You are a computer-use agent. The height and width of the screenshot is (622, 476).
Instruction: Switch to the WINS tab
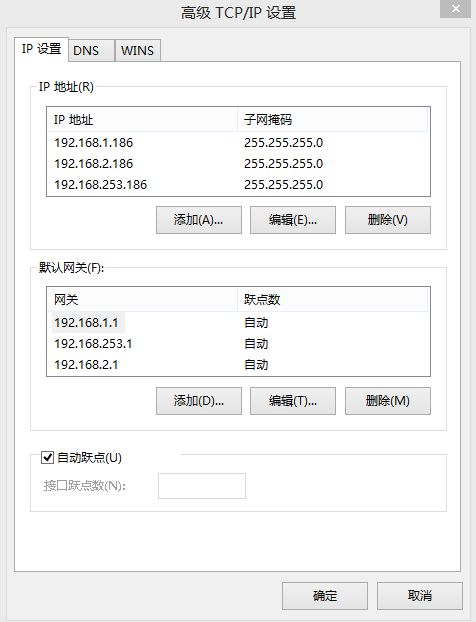138,50
